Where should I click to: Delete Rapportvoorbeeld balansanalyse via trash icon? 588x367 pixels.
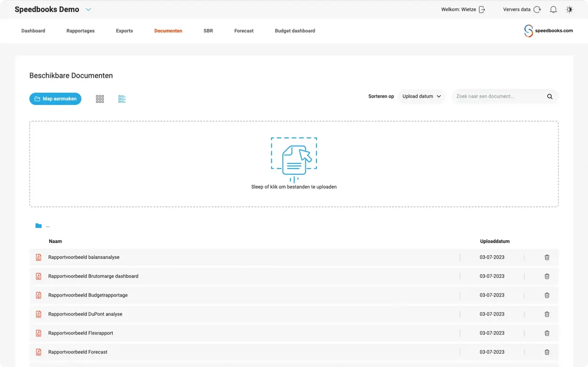[x=547, y=257]
